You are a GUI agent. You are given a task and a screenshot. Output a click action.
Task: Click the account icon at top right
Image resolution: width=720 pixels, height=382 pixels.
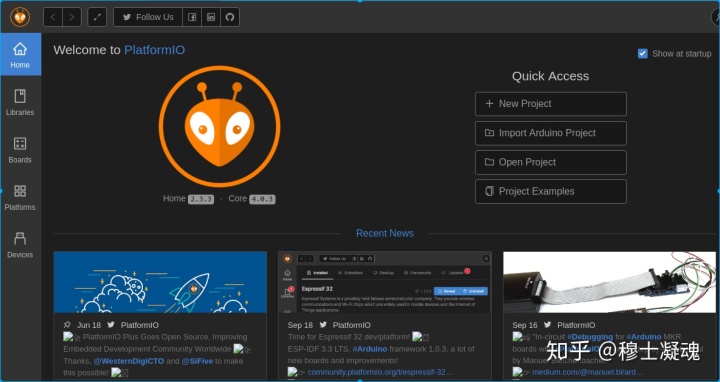point(716,17)
